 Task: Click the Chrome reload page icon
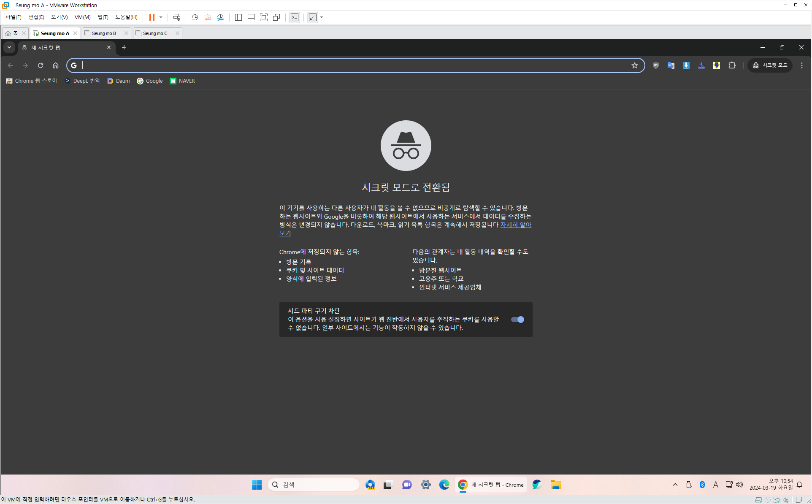(x=41, y=65)
